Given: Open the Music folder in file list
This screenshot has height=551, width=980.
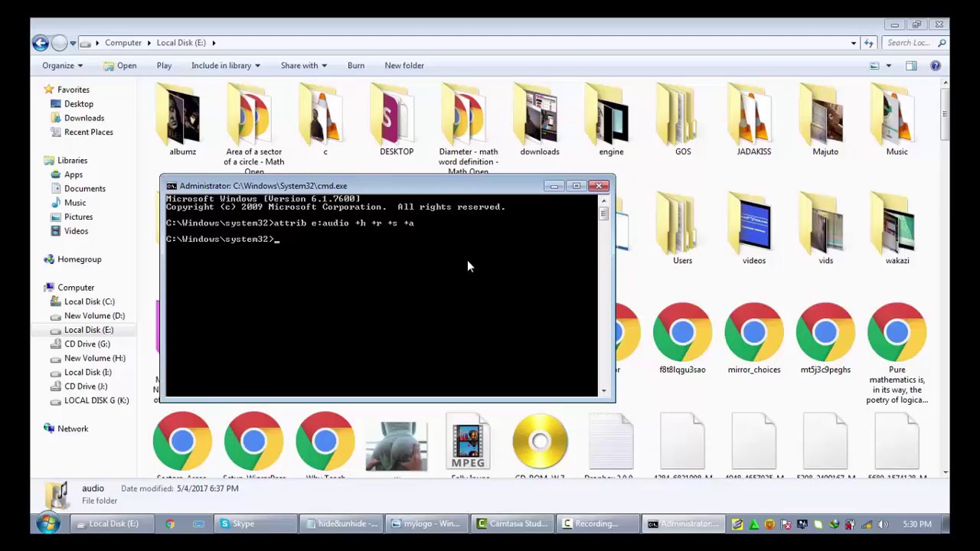Looking at the screenshot, I should point(897,121).
